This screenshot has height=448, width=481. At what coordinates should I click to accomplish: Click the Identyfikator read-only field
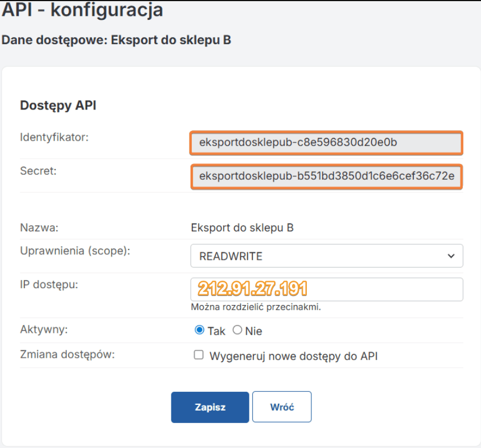326,143
